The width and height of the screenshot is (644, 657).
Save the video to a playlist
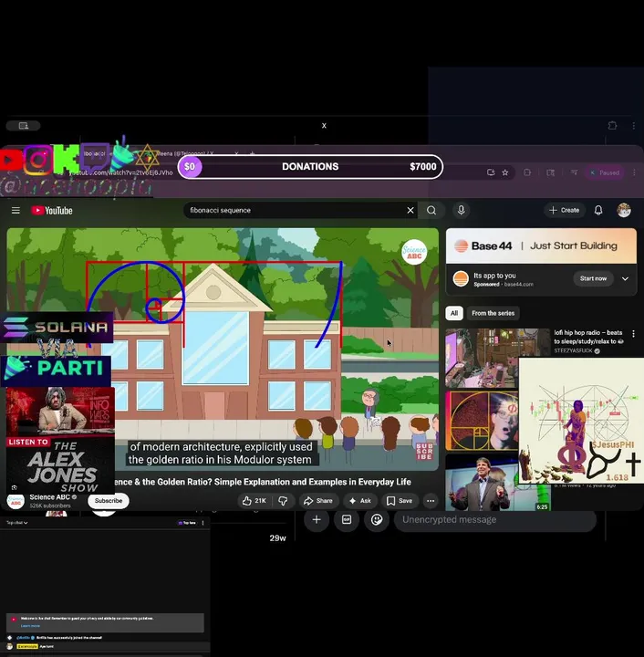pos(400,501)
